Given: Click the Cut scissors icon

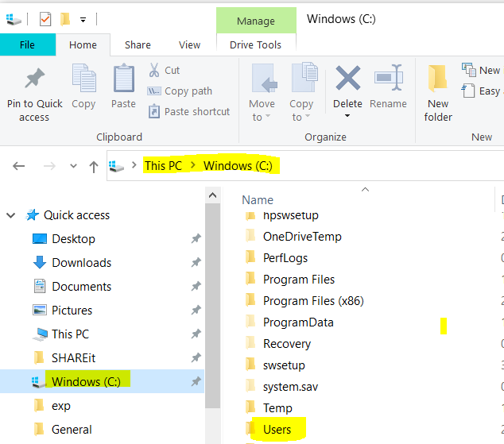Looking at the screenshot, I should point(154,70).
